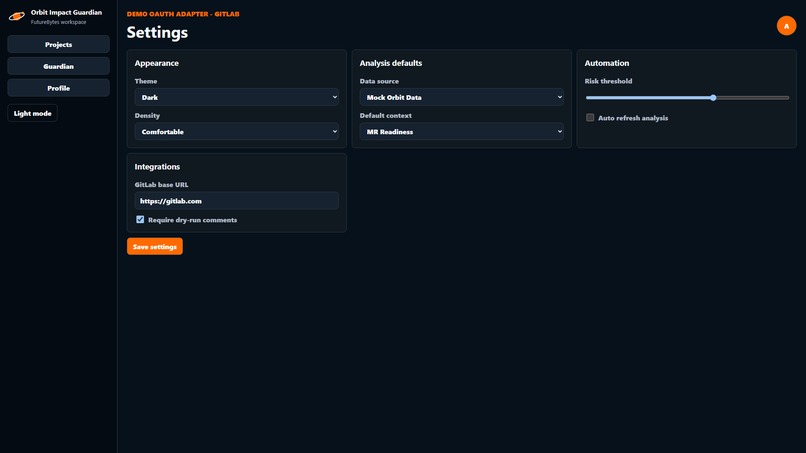Image resolution: width=806 pixels, height=453 pixels.
Task: Click the 'FutureBytes workspace' subtitle
Action: [59, 22]
